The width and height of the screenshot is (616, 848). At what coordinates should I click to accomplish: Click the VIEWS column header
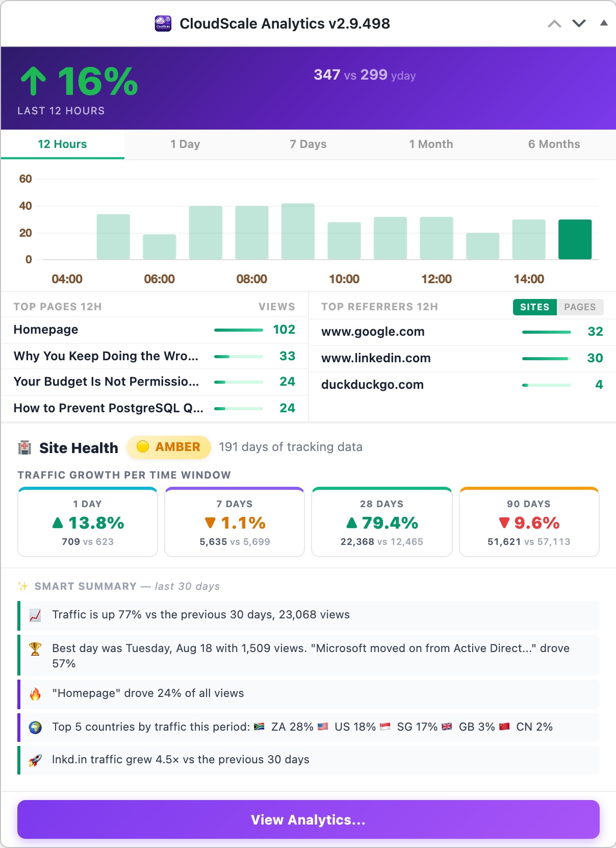[276, 307]
